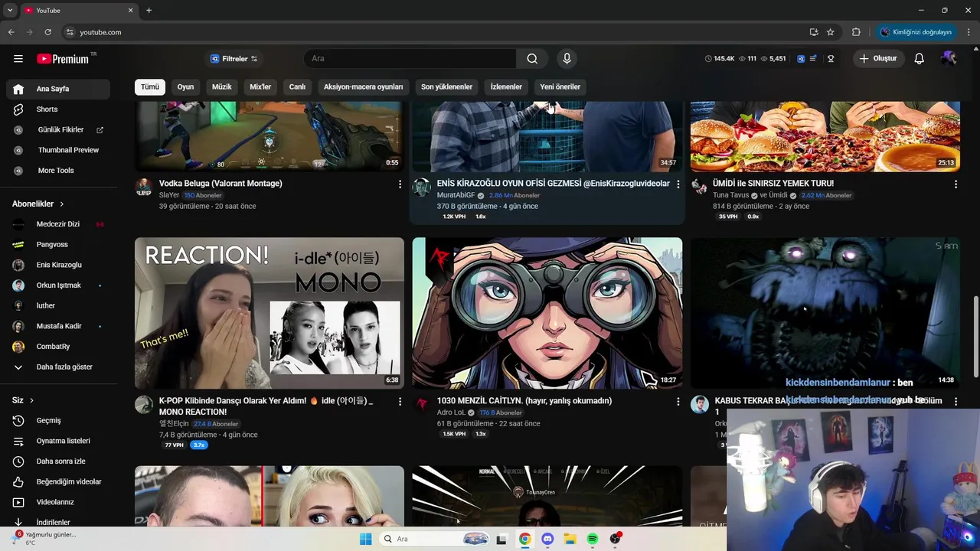Open OBS Studio from the taskbar
Screen dimensions: 980x551
616,539
